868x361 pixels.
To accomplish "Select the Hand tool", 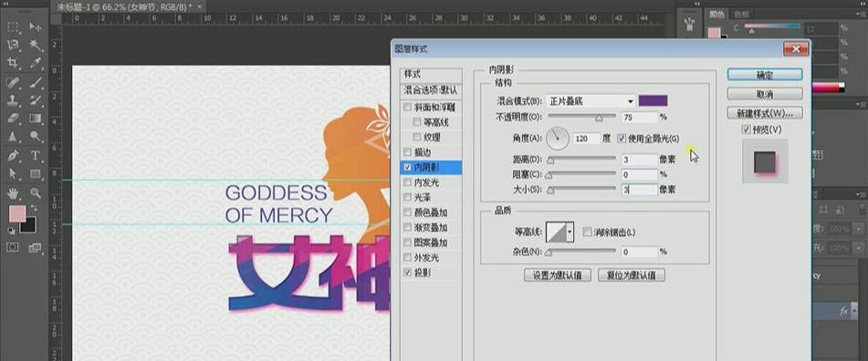I will pyautogui.click(x=14, y=193).
